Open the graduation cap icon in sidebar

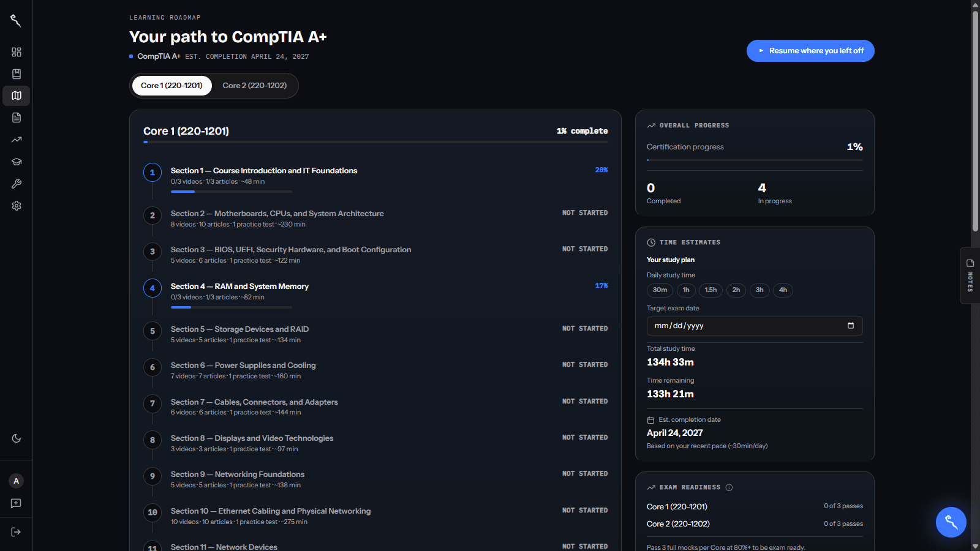(17, 162)
